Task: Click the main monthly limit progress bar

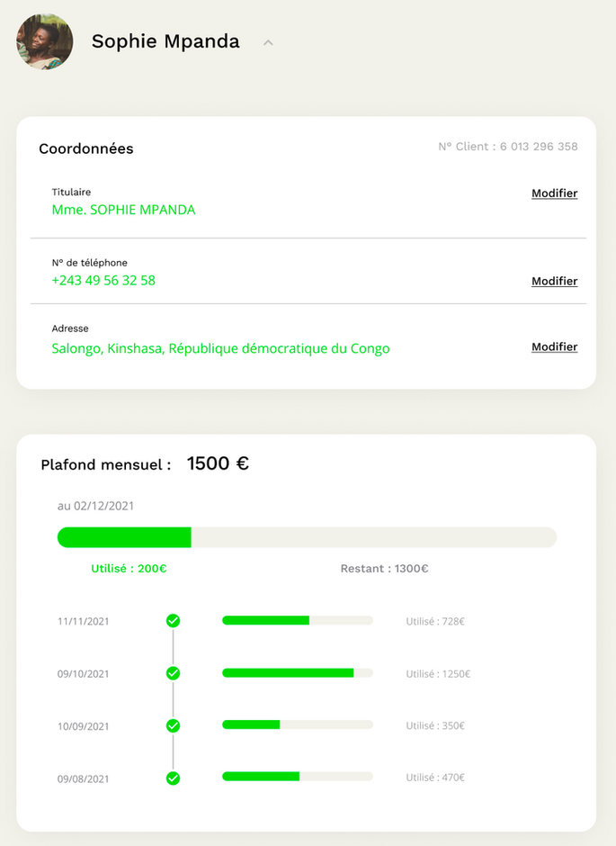Action: (x=307, y=537)
